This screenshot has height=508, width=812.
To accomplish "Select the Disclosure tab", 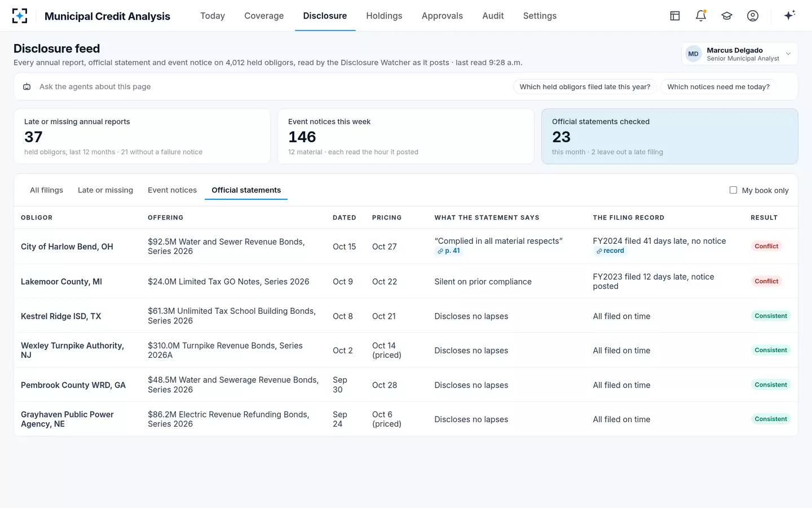I will point(325,16).
